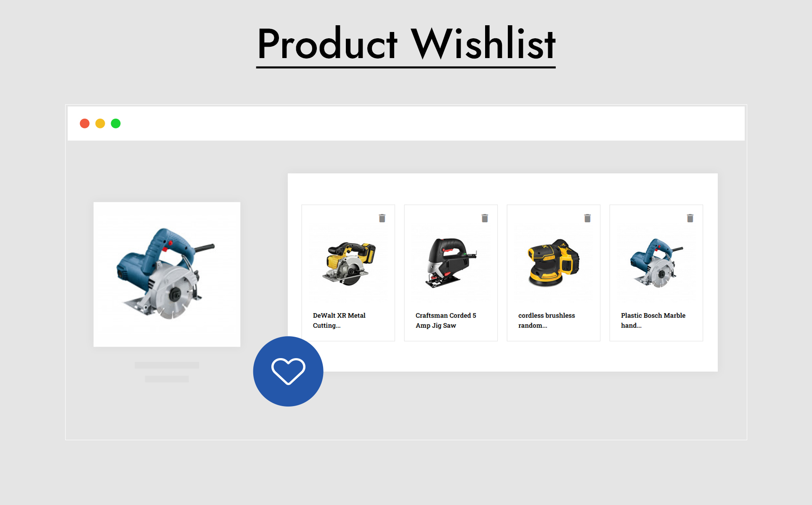Select the yellow orbital sander image

[553, 263]
